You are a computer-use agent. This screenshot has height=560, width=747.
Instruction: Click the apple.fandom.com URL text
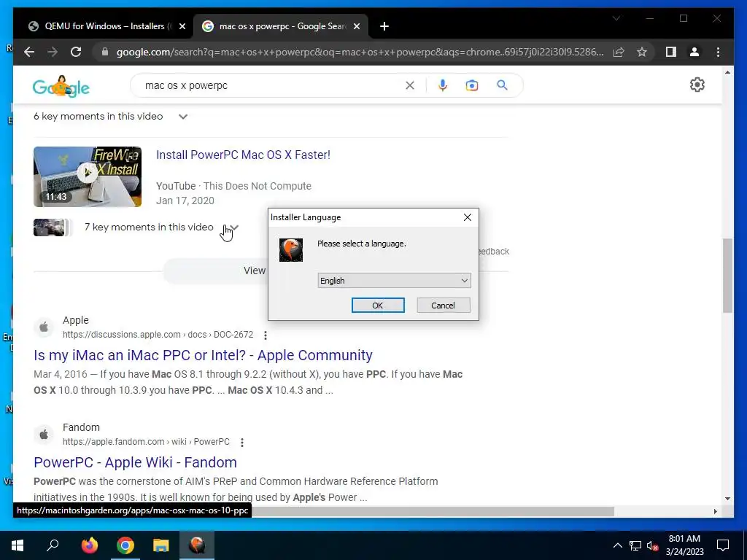(x=146, y=442)
